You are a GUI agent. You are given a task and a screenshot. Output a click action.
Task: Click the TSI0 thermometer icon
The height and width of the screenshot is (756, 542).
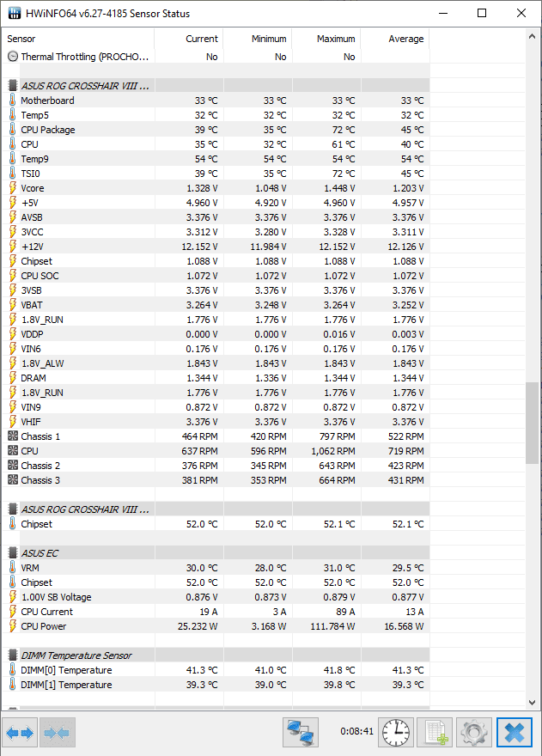[13, 174]
